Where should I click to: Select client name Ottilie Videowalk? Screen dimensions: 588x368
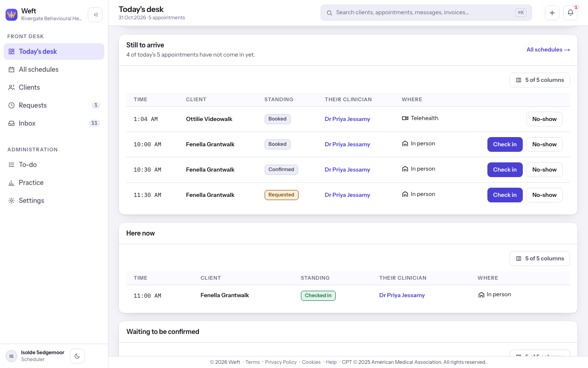[x=209, y=119]
